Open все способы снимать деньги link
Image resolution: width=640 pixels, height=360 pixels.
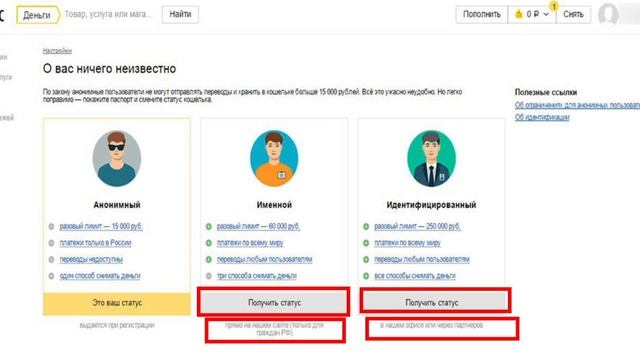point(415,276)
